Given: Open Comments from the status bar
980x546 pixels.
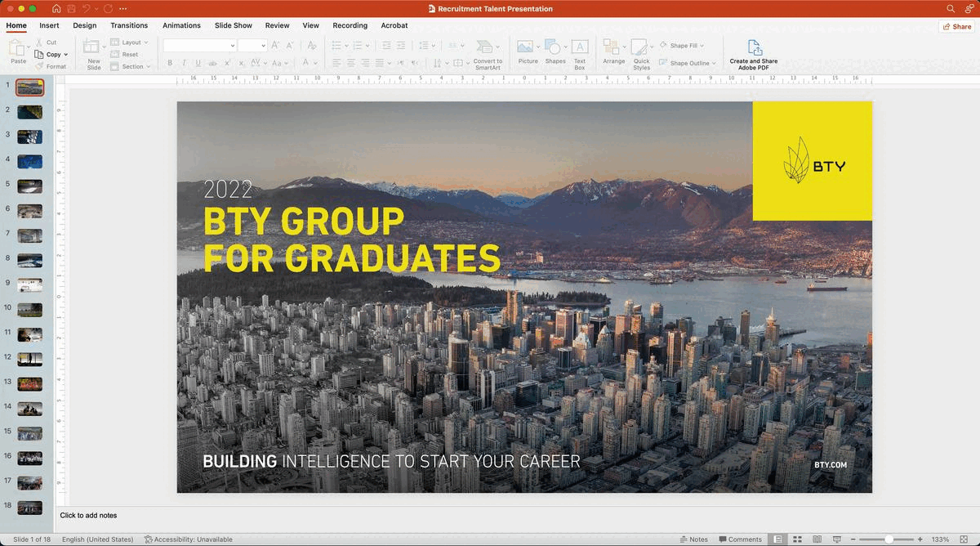Looking at the screenshot, I should pyautogui.click(x=740, y=539).
